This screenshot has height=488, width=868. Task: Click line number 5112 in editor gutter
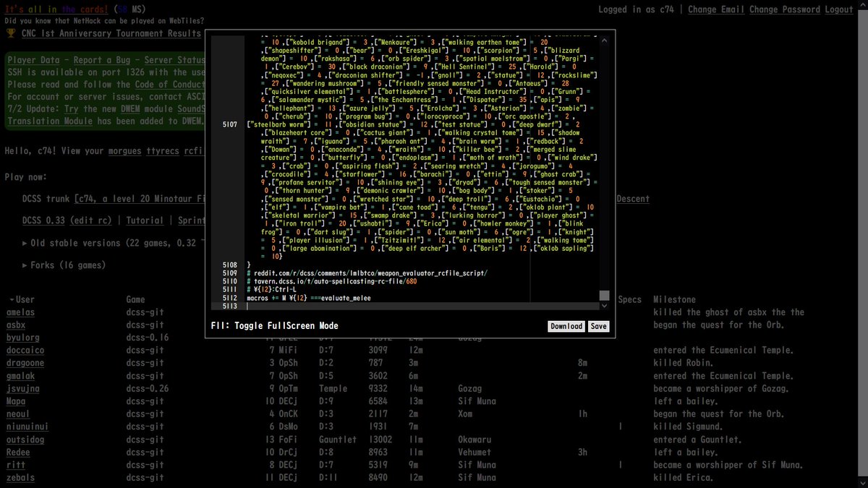point(230,298)
